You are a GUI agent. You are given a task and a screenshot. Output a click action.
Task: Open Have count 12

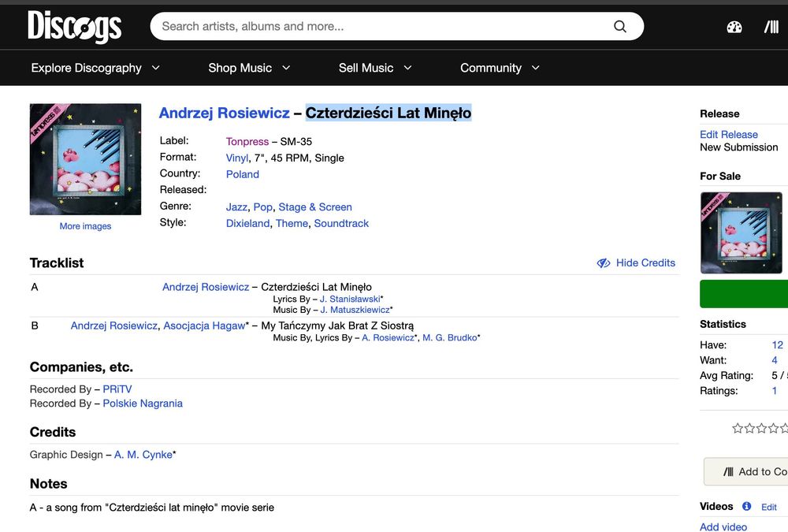778,345
